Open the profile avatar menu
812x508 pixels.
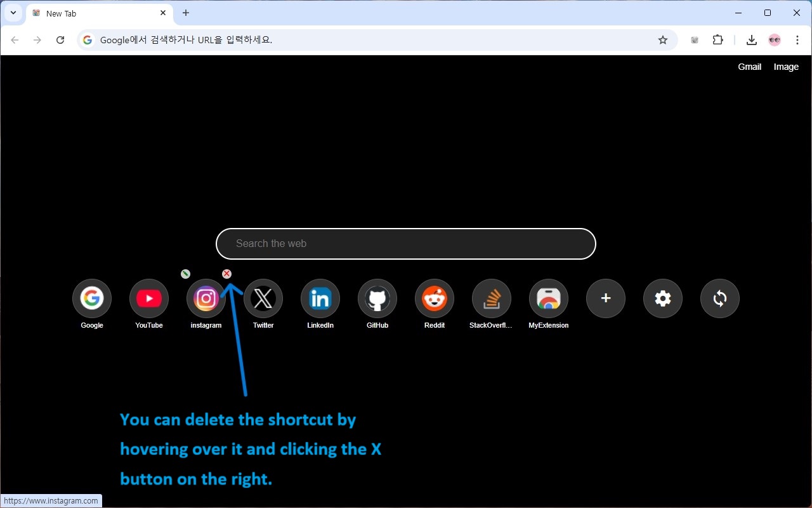coord(775,40)
